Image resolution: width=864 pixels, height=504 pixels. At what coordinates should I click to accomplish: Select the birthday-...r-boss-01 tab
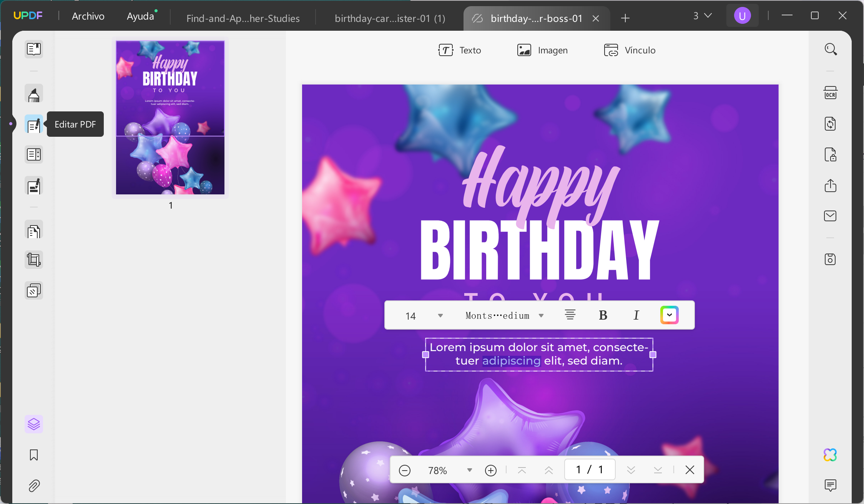(x=536, y=18)
